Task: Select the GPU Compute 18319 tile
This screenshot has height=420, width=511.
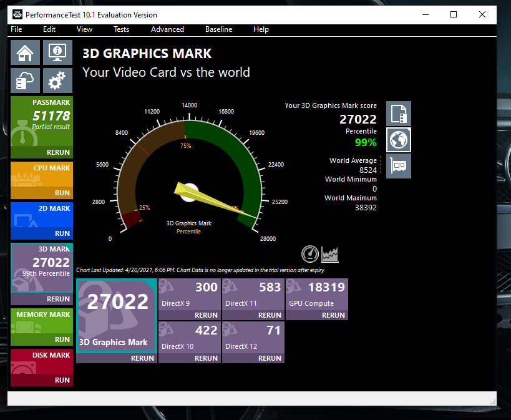Action: pyautogui.click(x=317, y=295)
